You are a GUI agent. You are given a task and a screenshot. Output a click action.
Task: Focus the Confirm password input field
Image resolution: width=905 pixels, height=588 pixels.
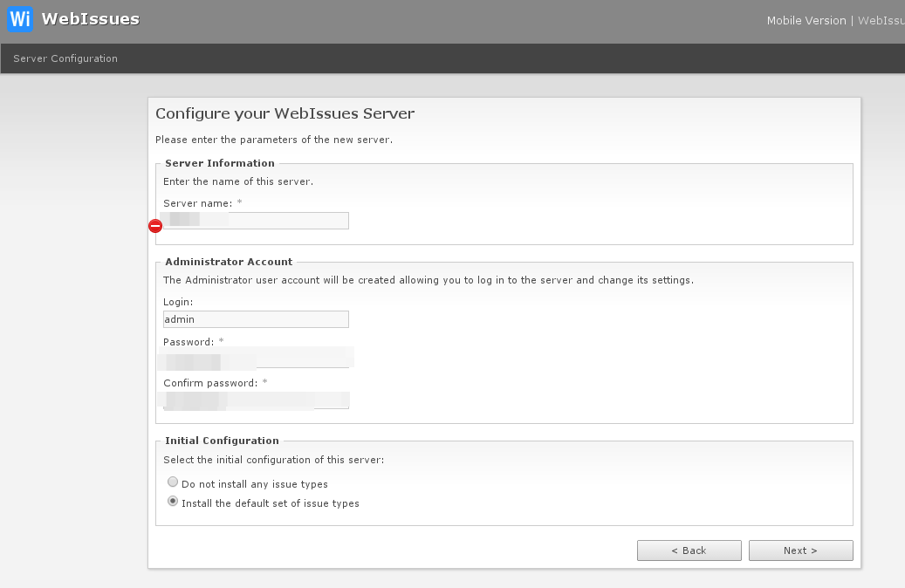256,400
